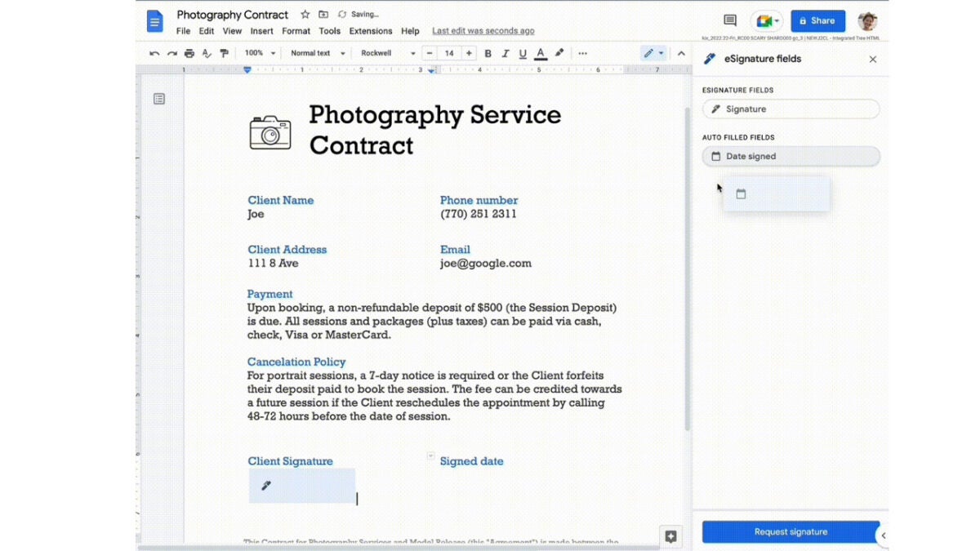The image size is (980, 551).
Task: Open the Rockwell font dropdown
Action: [x=385, y=52]
